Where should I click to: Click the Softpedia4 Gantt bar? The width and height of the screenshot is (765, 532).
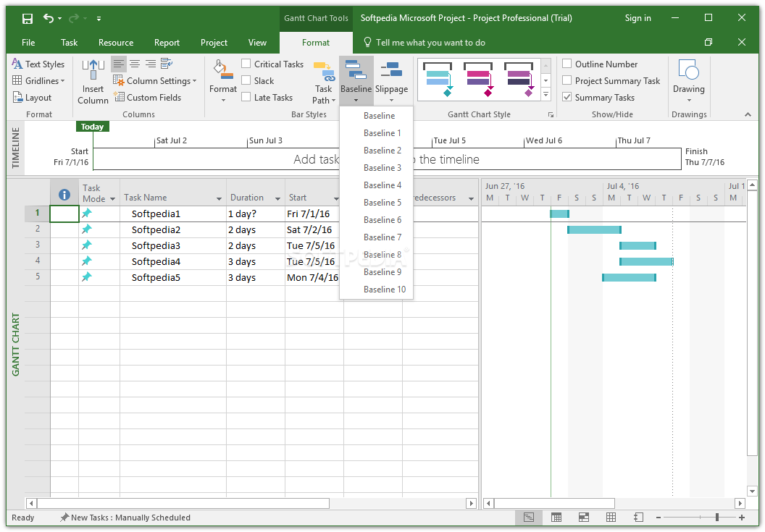pyautogui.click(x=646, y=261)
